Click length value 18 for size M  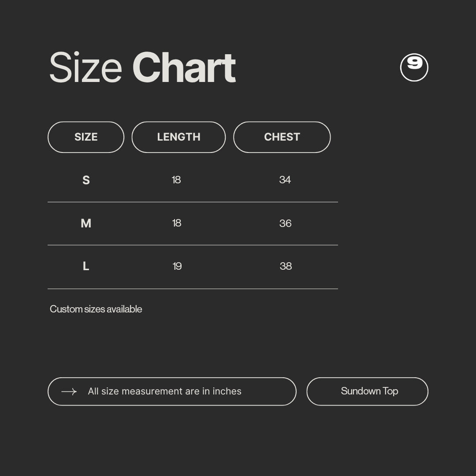[177, 223]
